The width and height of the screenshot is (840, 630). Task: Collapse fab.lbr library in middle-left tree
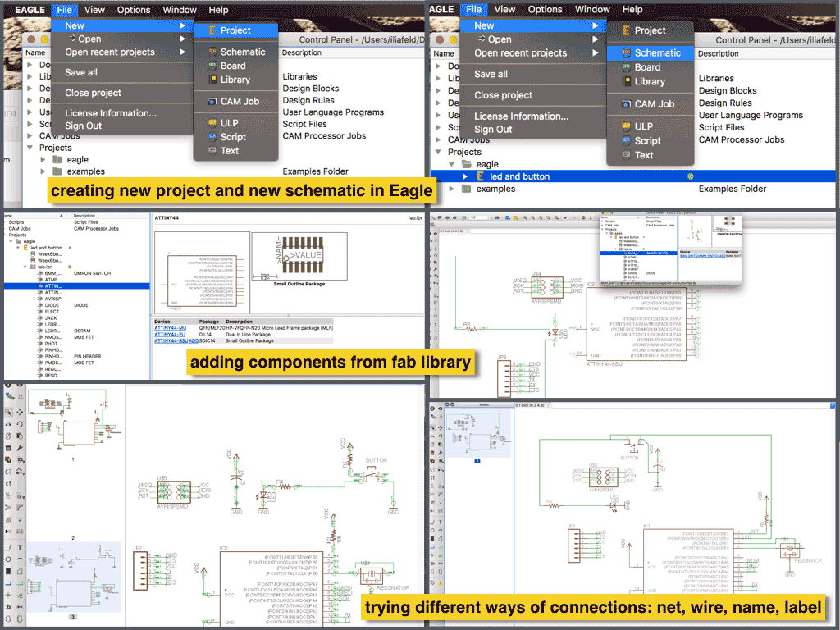tap(25, 267)
